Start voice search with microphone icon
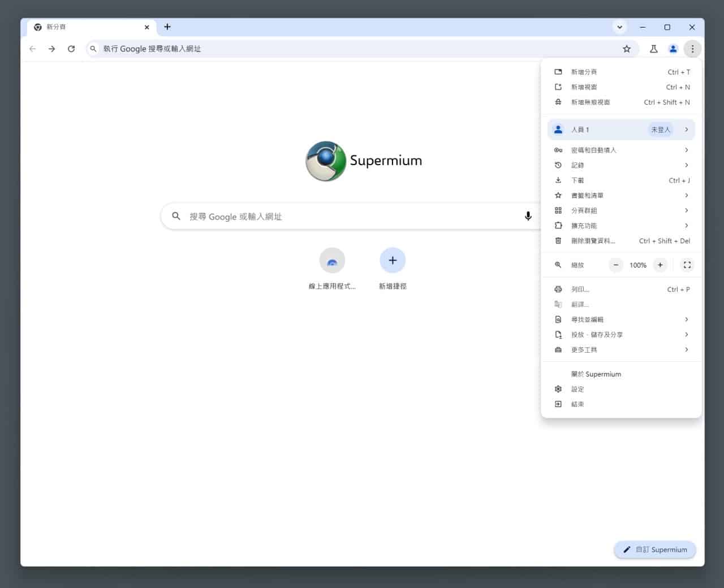This screenshot has width=724, height=588. click(x=528, y=216)
